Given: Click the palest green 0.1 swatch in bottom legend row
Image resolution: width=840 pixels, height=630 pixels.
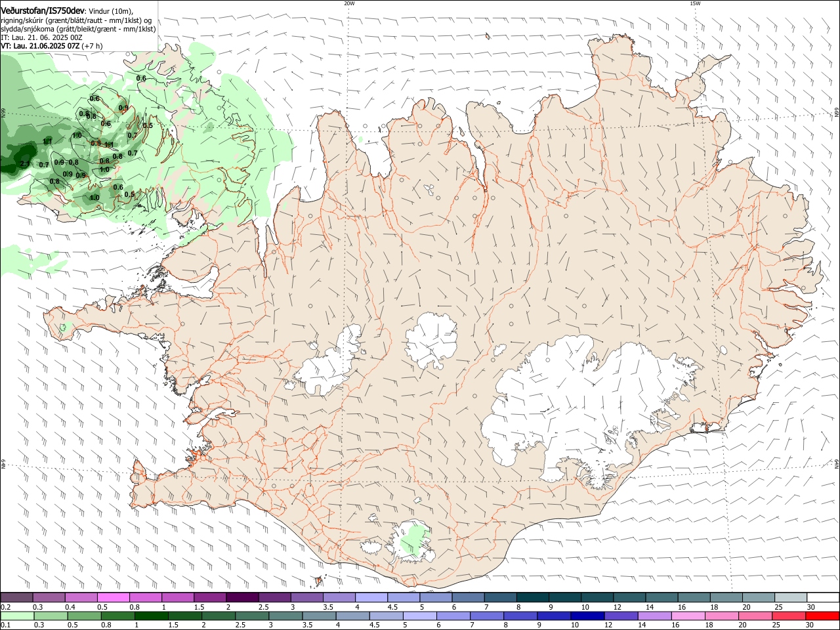Looking at the screenshot, I should click(17, 616).
